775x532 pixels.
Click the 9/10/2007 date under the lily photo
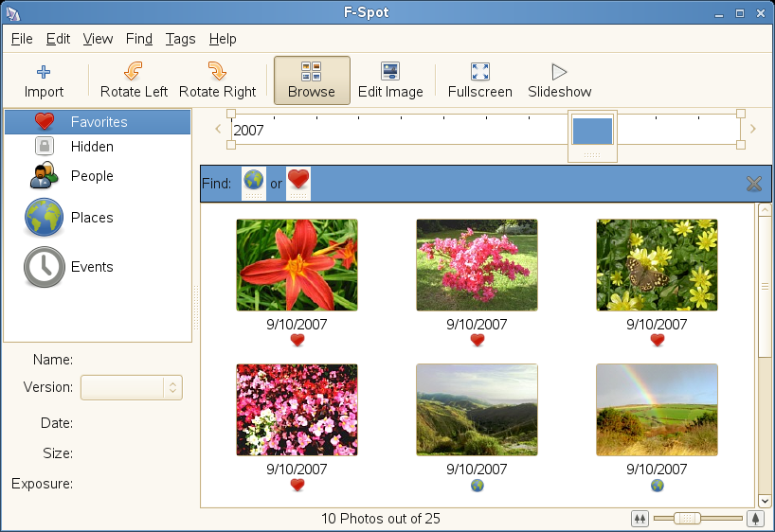pyautogui.click(x=297, y=324)
